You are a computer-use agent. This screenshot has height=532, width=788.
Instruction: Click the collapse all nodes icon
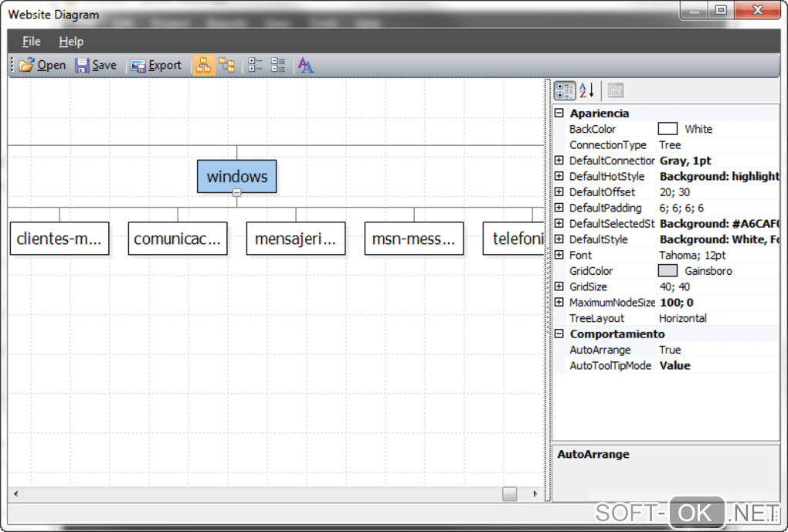[x=278, y=66]
